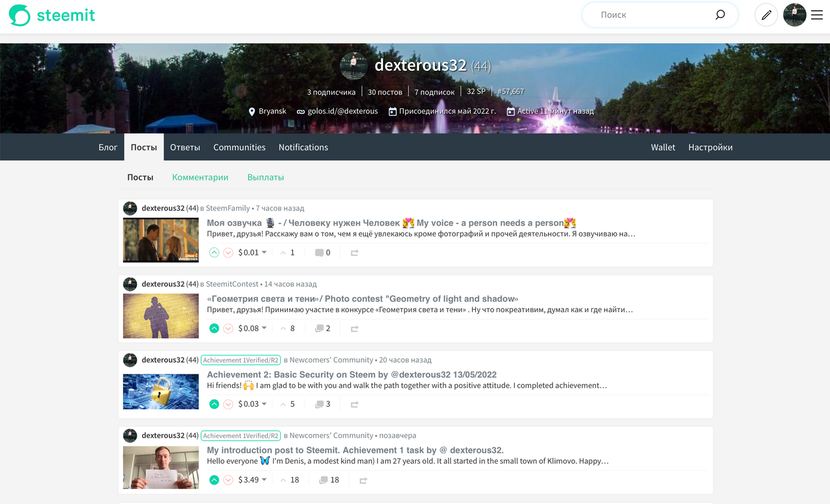
Task: Resteem the introduction post
Action: tap(363, 480)
